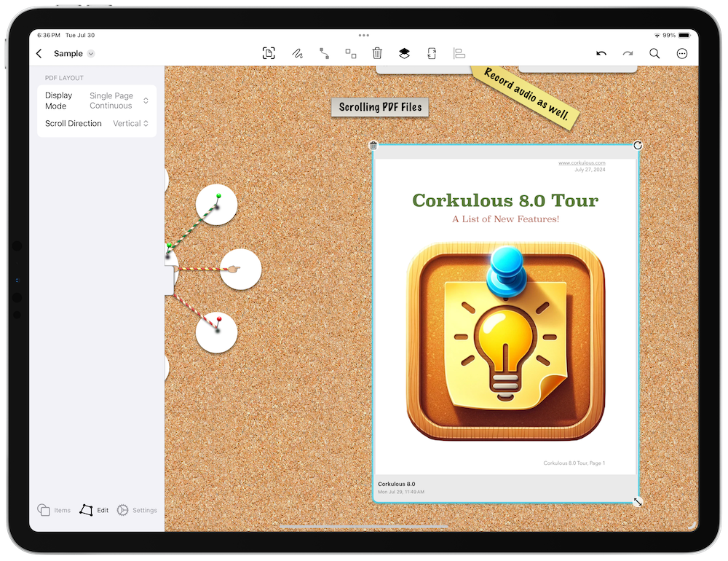Viewport: 728px width, 561px height.
Task: Click the resize handle on the PDF card
Action: [638, 501]
